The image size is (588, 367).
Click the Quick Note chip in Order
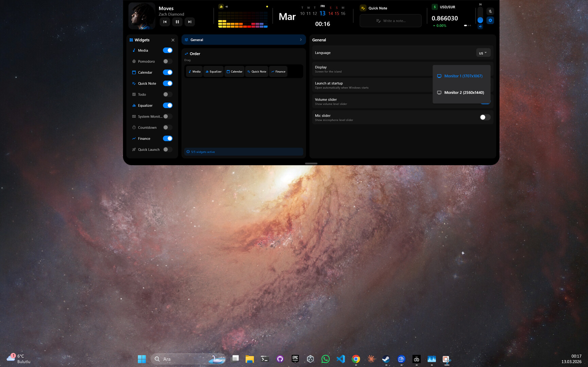(257, 72)
